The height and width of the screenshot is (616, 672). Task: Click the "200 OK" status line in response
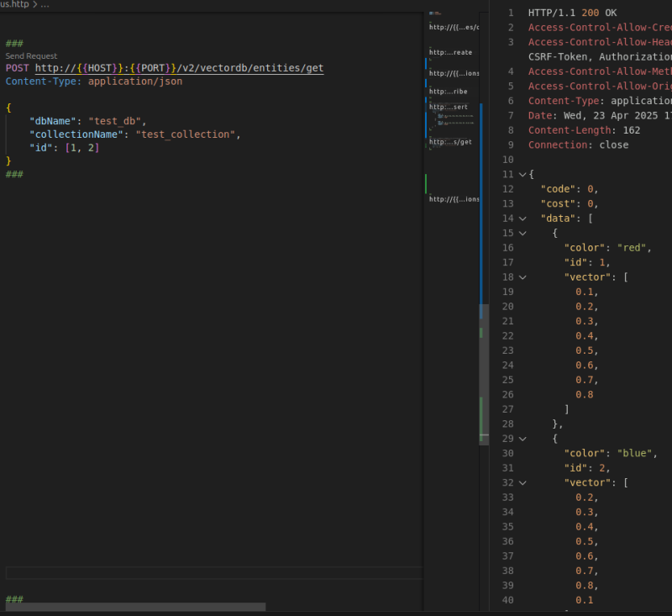click(598, 13)
